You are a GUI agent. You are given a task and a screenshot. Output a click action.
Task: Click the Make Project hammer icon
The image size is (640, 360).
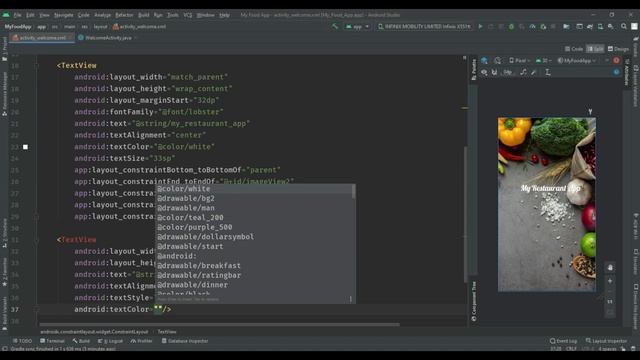coord(335,27)
